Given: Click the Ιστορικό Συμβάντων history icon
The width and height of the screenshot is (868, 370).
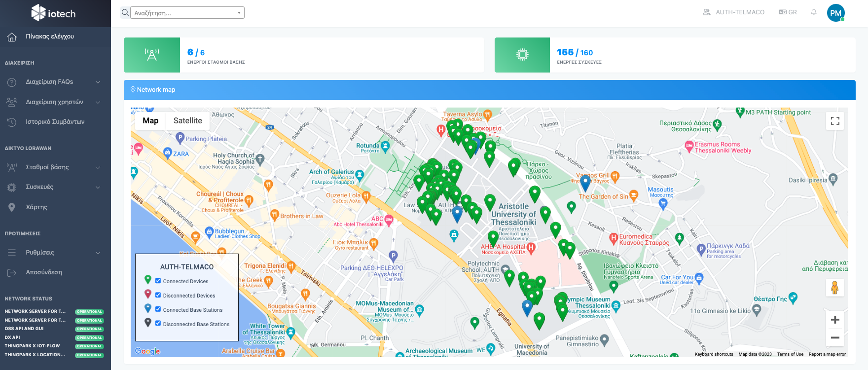Looking at the screenshot, I should pyautogui.click(x=12, y=122).
